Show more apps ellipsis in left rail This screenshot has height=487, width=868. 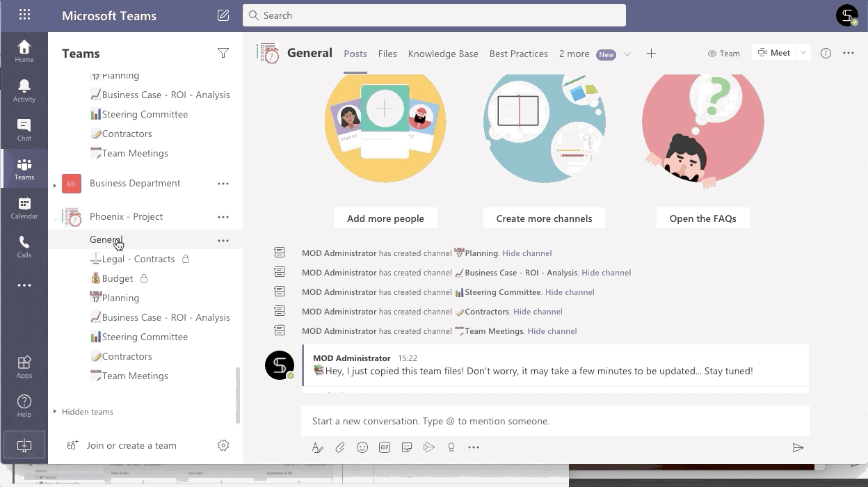coord(24,285)
